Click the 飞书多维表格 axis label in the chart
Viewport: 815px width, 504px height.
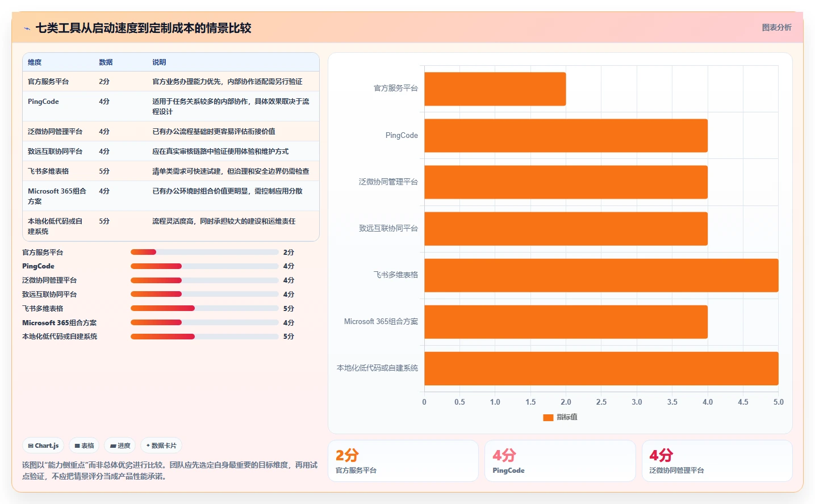pyautogui.click(x=396, y=275)
